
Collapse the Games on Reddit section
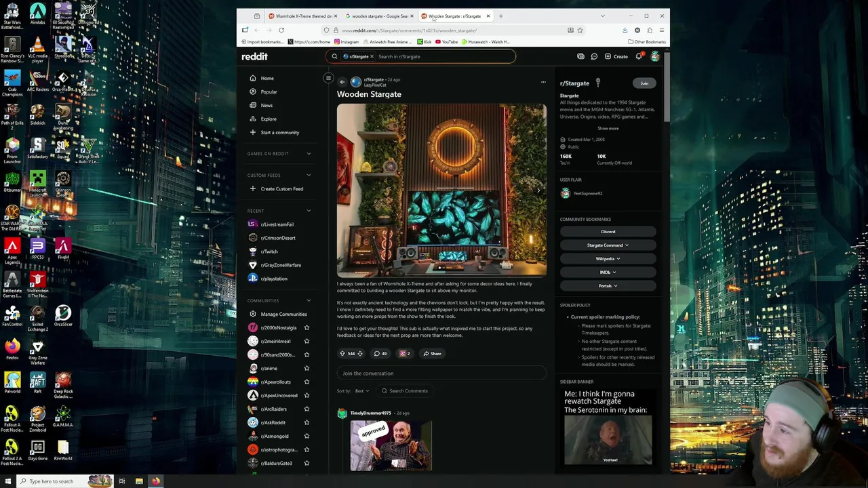tap(309, 154)
